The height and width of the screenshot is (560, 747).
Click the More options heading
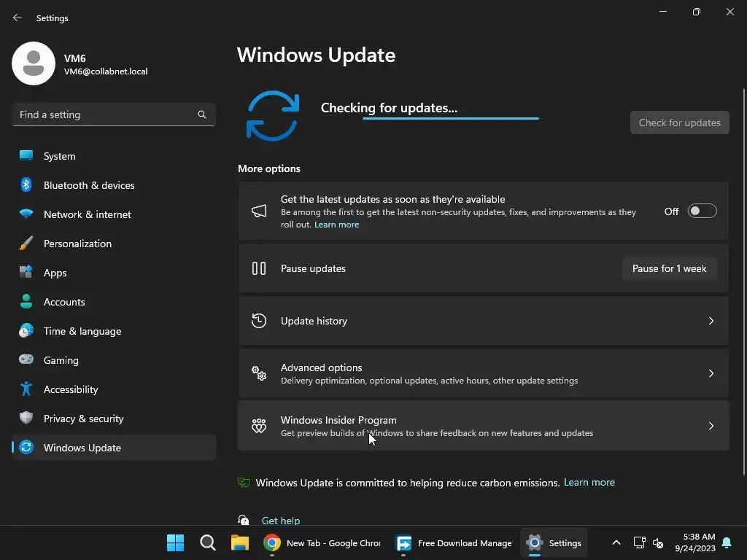pos(269,168)
